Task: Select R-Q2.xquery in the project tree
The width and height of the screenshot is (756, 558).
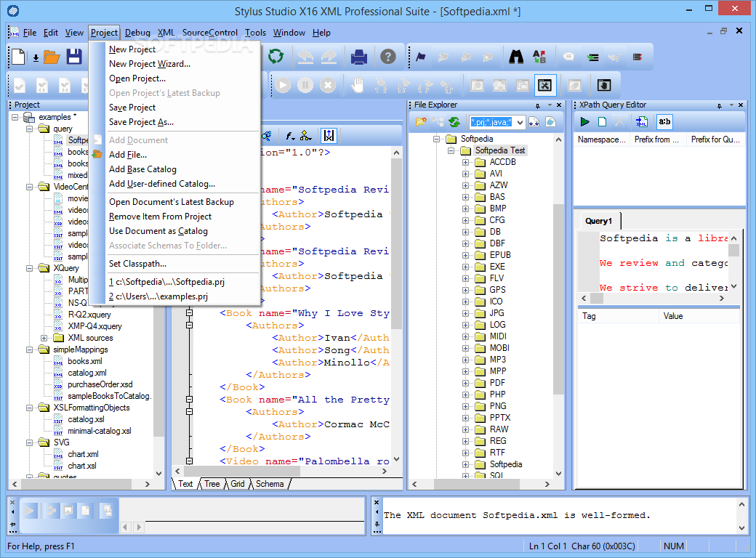Action: (89, 315)
